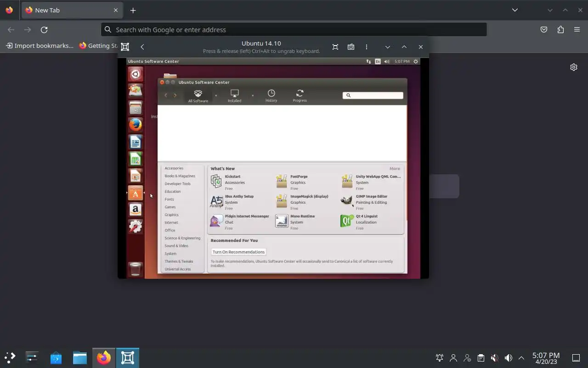Open the GIMP Image Editor entry
588x368 pixels.
click(x=371, y=202)
